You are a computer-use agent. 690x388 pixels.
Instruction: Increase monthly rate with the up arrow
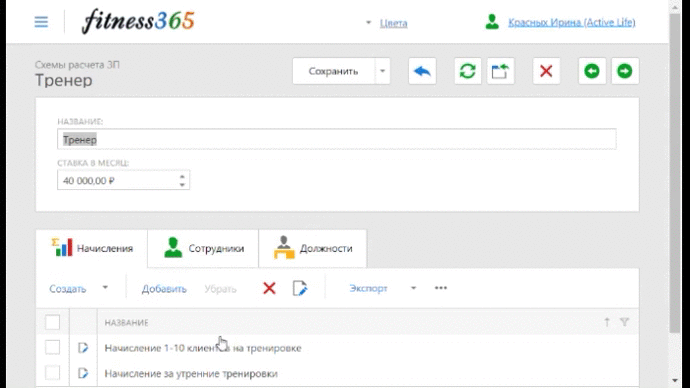[x=182, y=176]
